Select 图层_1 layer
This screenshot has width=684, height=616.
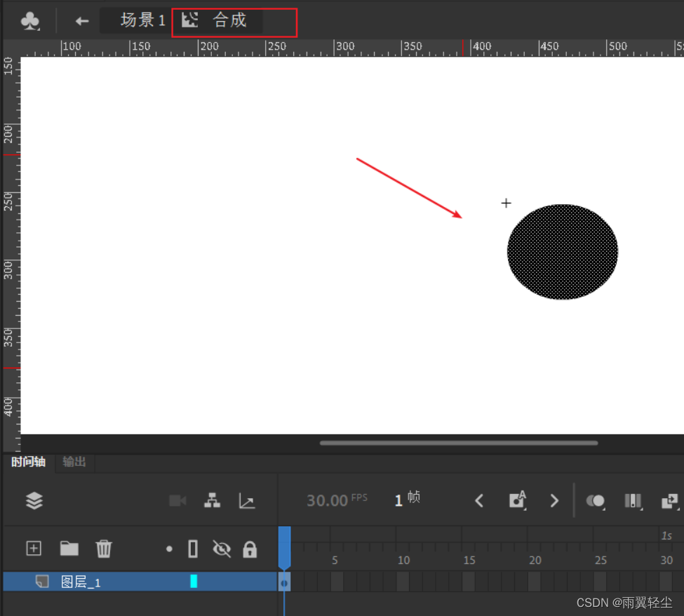(x=81, y=582)
